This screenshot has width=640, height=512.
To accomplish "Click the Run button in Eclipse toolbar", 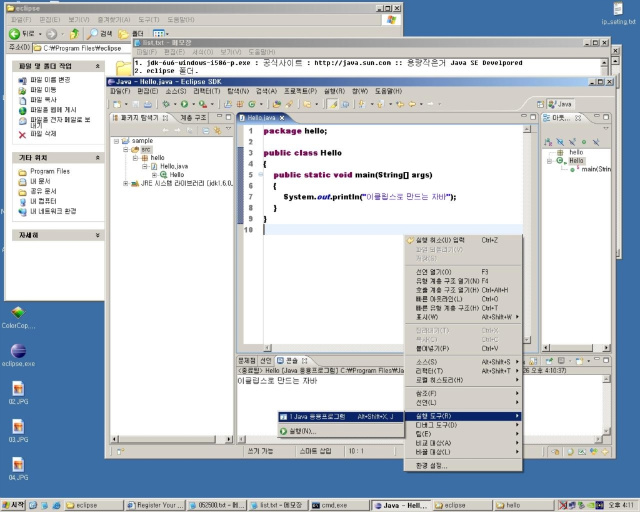I will [x=184, y=105].
